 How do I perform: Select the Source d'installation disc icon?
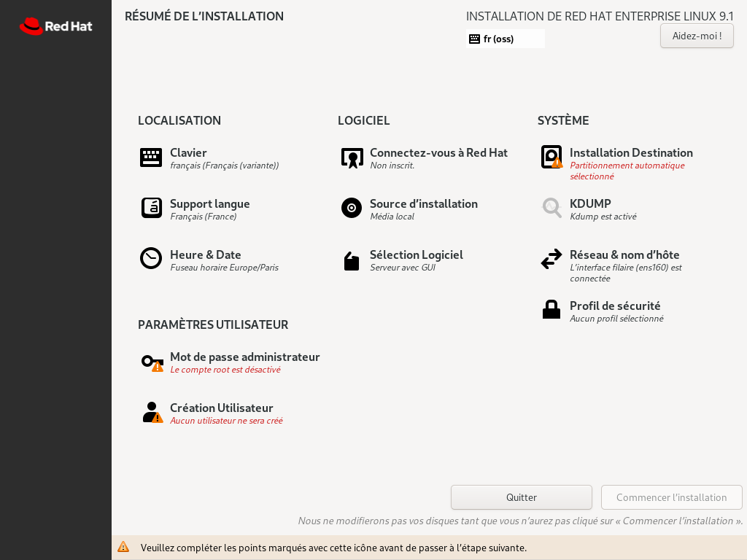pos(352,209)
